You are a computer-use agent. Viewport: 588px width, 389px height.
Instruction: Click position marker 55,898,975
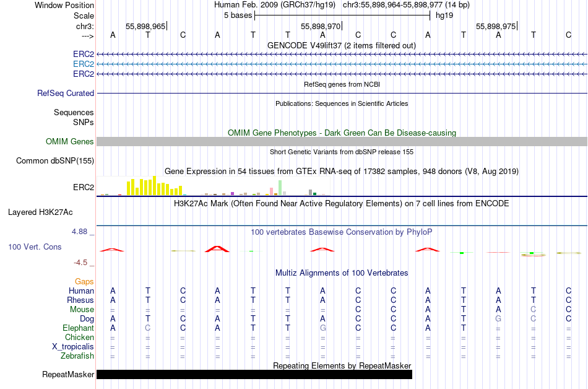pyautogui.click(x=496, y=26)
